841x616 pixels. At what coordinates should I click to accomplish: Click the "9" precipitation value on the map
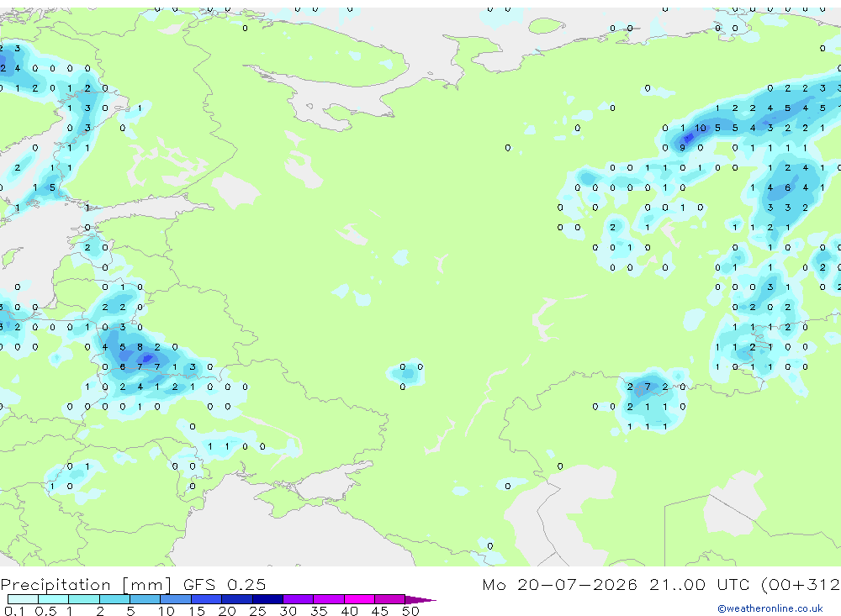683,148
